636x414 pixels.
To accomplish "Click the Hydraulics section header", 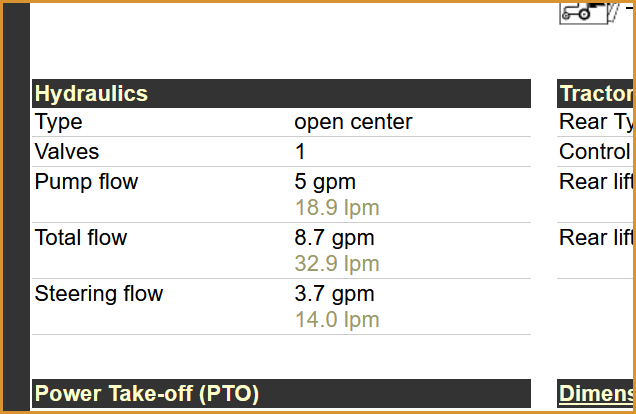I will [x=281, y=94].
